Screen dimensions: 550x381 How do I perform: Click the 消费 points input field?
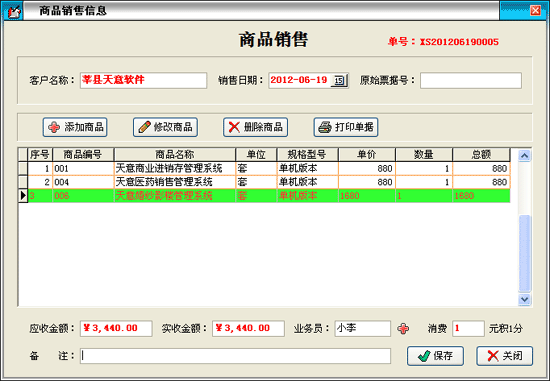click(469, 328)
